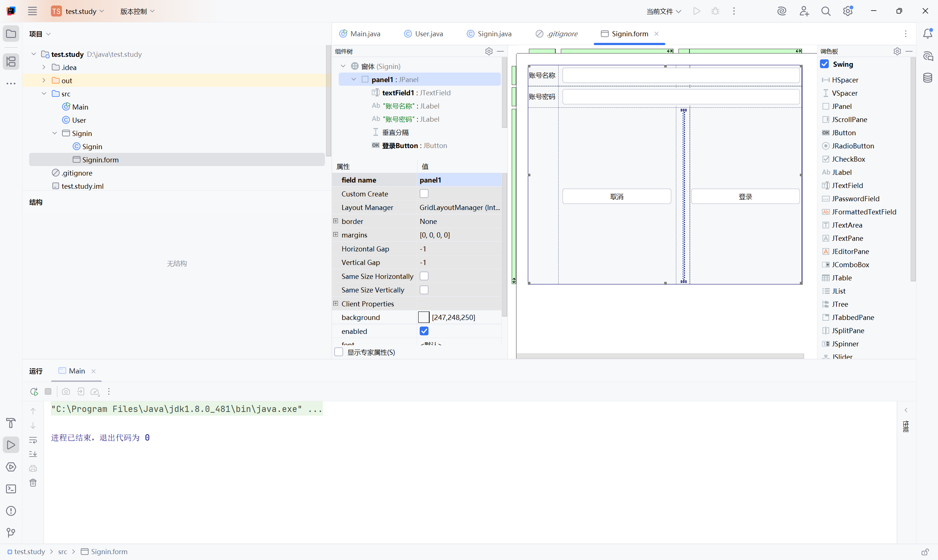Print console output icon
The height and width of the screenshot is (560, 938).
coord(33,468)
